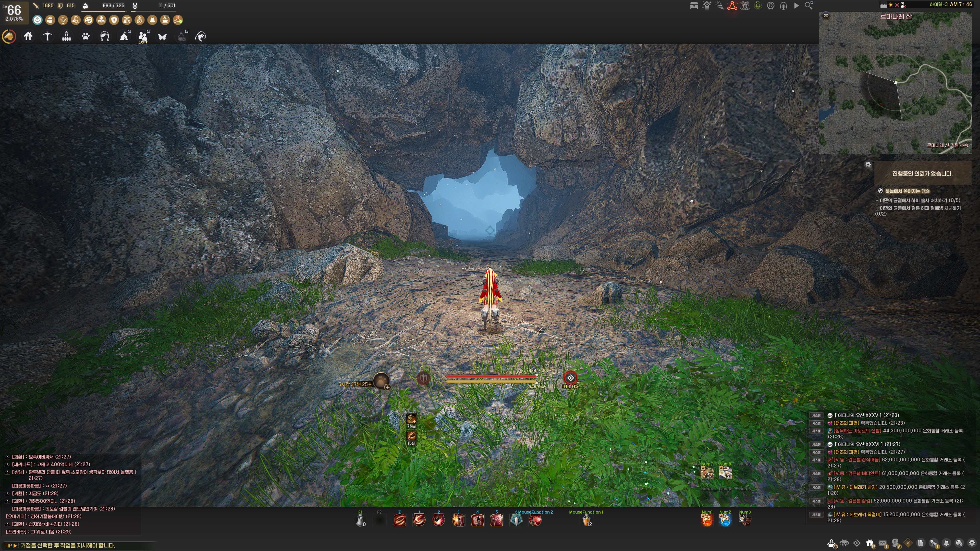Open the housing (house) icon
Image resolution: width=980 pixels, height=551 pixels.
(28, 36)
